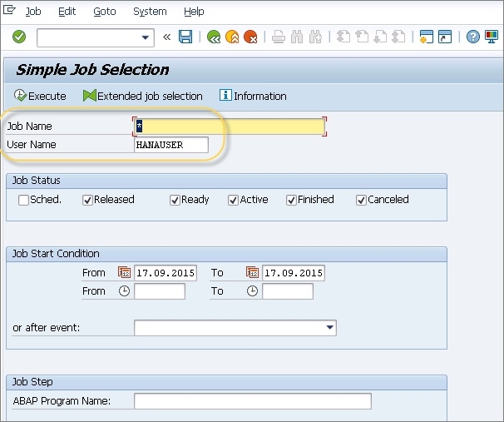Open the Help question mark icon
The width and height of the screenshot is (504, 422).
click(472, 37)
